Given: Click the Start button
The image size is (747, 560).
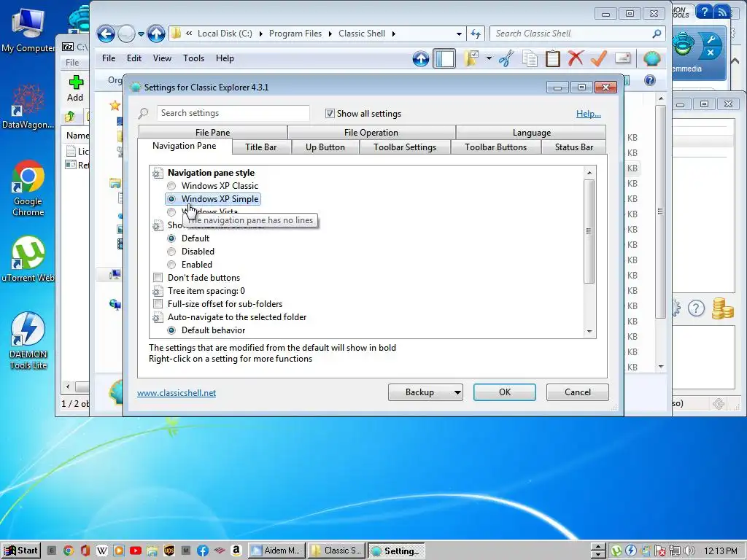Looking at the screenshot, I should click(21, 551).
